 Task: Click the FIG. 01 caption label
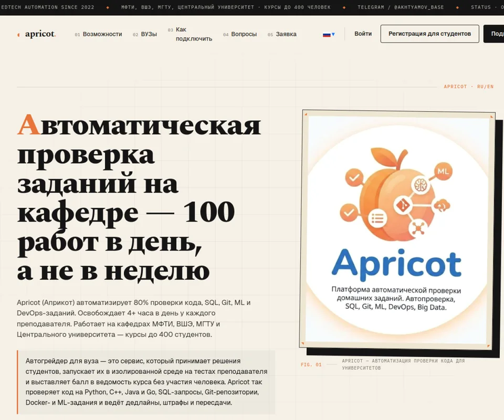311,364
